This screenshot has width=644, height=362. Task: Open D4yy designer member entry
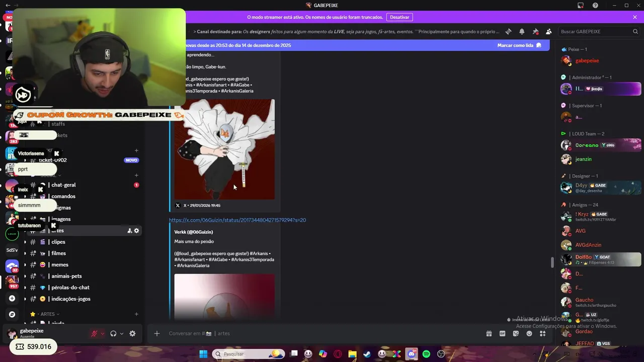tap(601, 188)
